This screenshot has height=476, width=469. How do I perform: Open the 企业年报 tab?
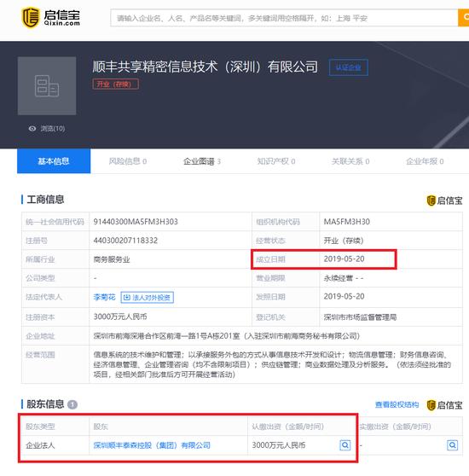425,161
